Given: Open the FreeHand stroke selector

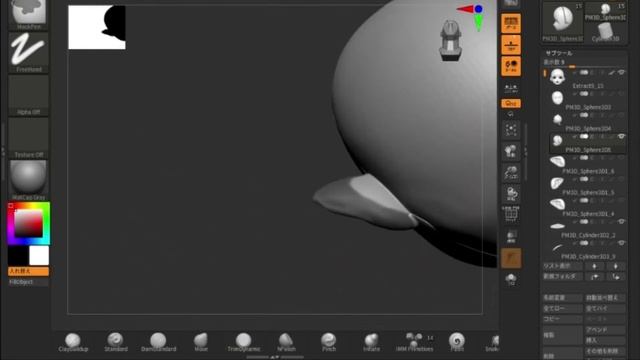Looking at the screenshot, I should point(28,53).
